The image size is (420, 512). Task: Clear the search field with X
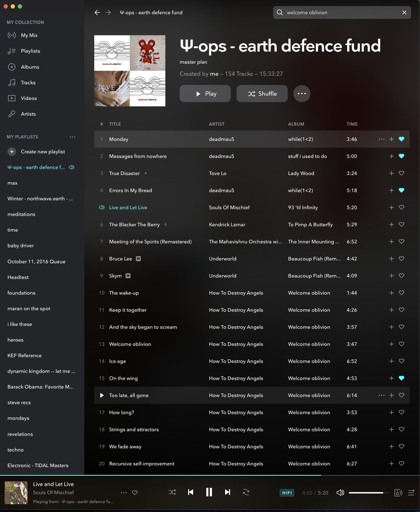(404, 12)
